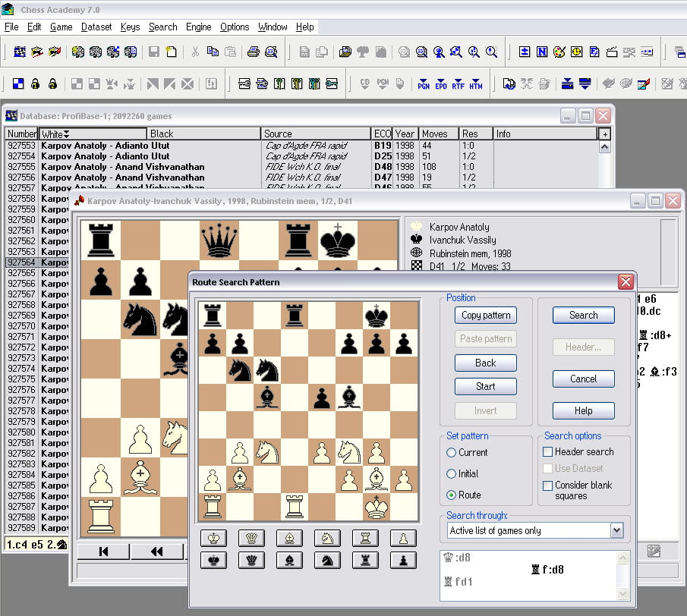This screenshot has width=687, height=616.
Task: Click the Copy pattern button
Action: pos(485,315)
